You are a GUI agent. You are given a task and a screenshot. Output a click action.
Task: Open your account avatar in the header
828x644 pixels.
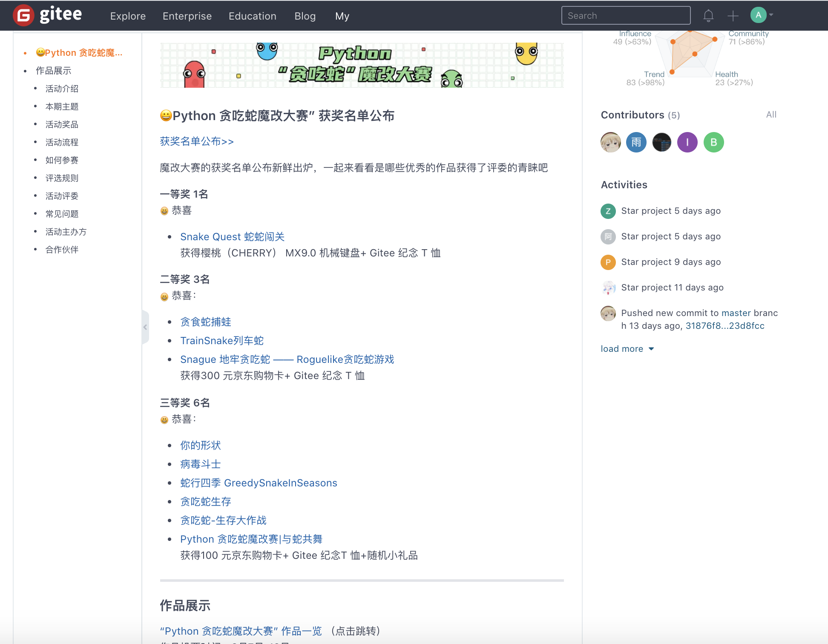[758, 15]
